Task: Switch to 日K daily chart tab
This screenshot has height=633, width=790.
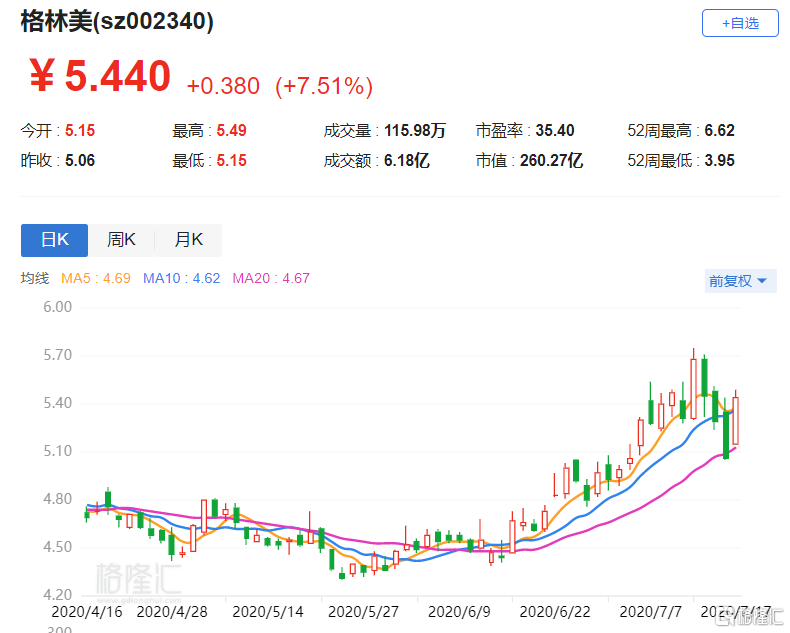Action: [54, 240]
